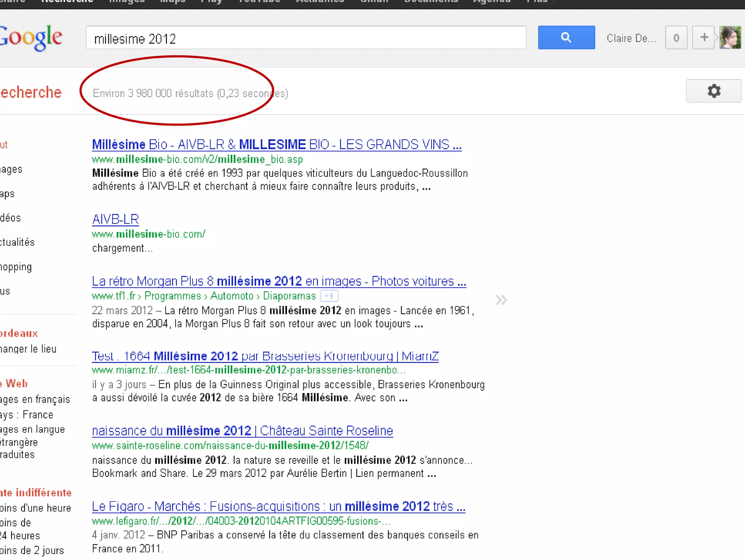Click the +1 button on the tf1.fr result
Viewport: 745px width, 560px height.
tap(329, 296)
